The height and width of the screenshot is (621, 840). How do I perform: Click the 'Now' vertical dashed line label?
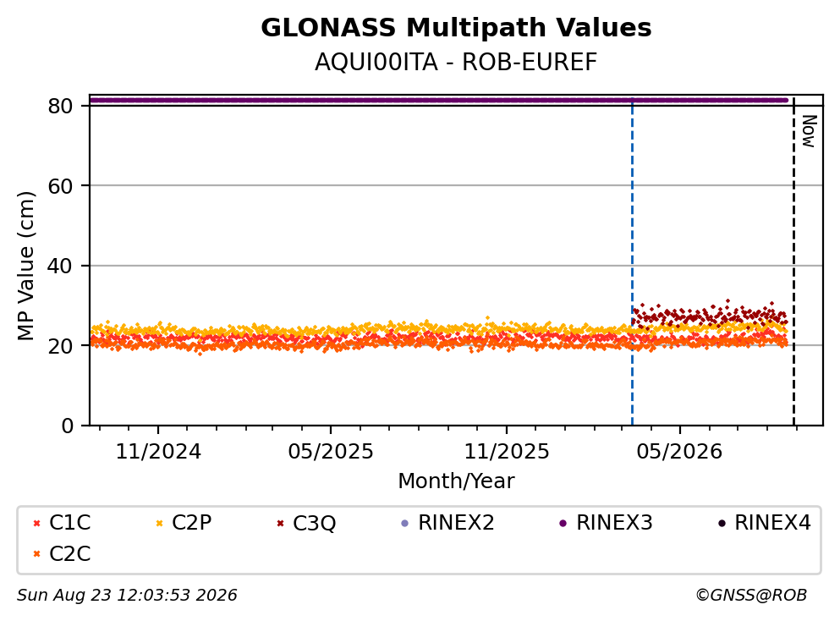[809, 131]
